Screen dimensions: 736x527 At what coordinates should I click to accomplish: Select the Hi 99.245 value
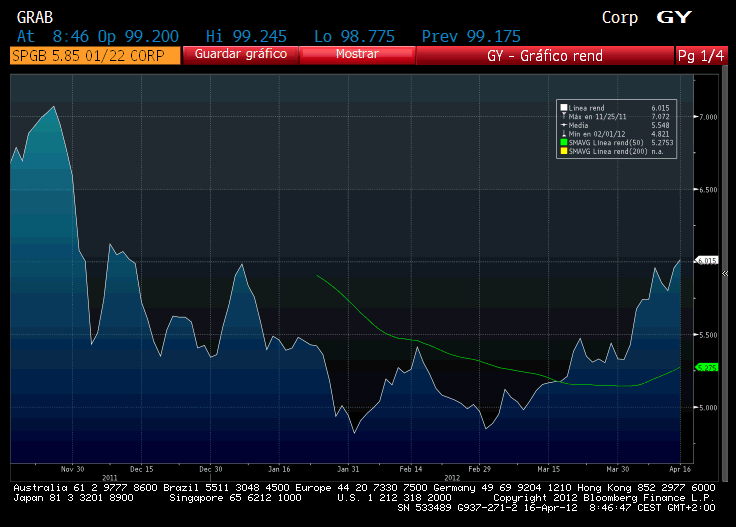[x=246, y=36]
